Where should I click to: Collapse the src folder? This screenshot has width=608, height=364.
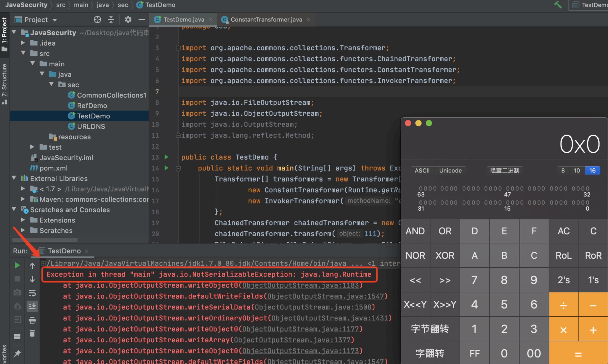tap(24, 53)
